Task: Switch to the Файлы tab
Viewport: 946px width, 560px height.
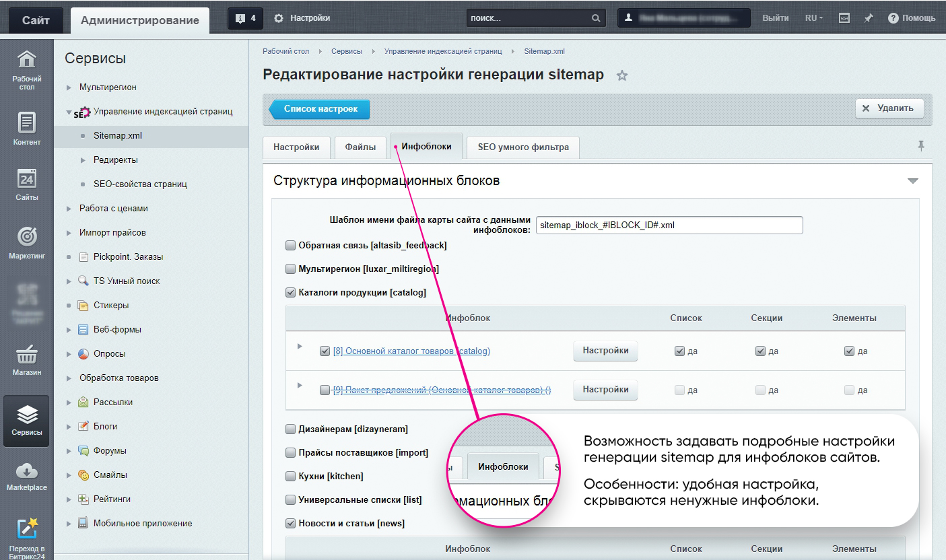Action: pos(360,147)
